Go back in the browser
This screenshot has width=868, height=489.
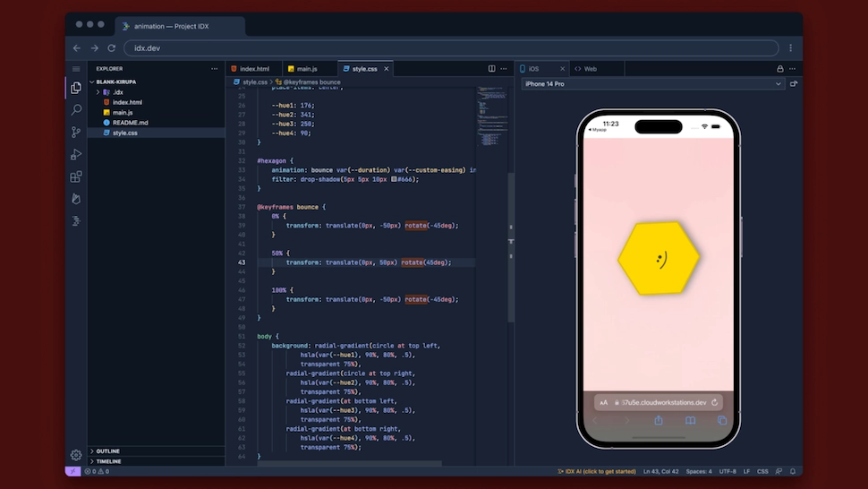[x=77, y=48]
